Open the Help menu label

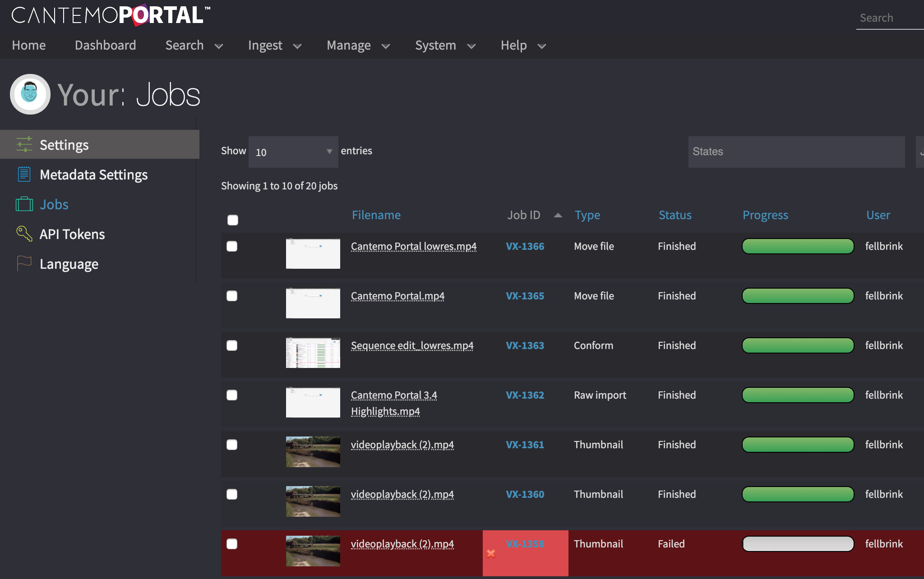coord(514,45)
